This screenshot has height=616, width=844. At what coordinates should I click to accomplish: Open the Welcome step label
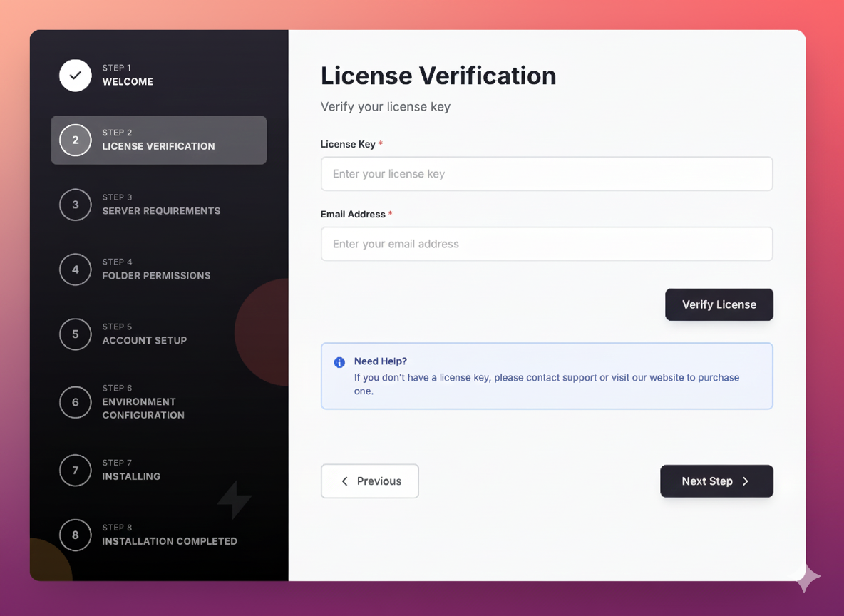pos(128,81)
